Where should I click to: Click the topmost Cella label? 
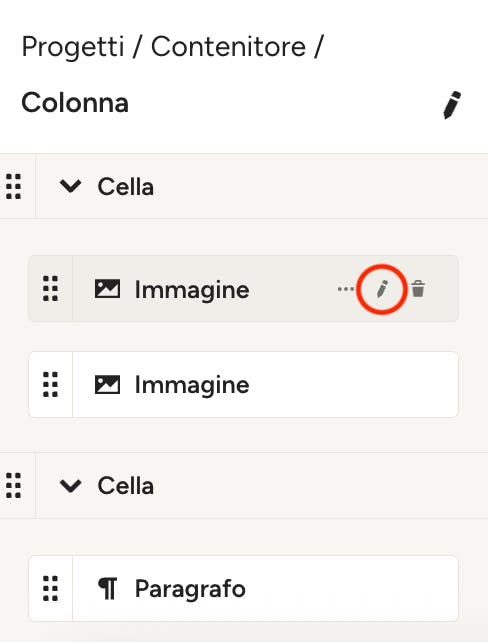[x=126, y=187]
